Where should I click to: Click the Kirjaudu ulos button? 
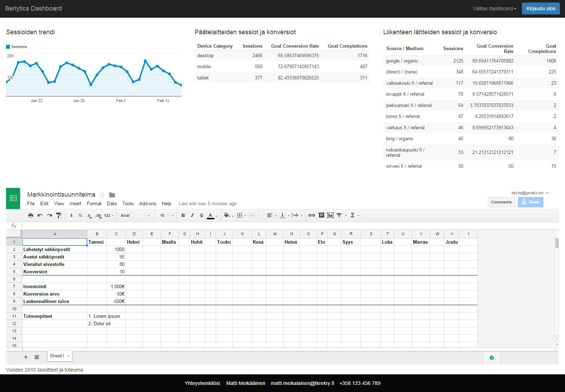click(541, 8)
